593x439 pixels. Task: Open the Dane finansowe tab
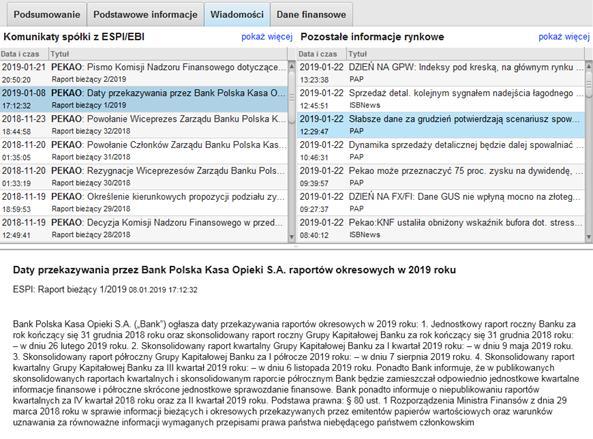pyautogui.click(x=311, y=14)
